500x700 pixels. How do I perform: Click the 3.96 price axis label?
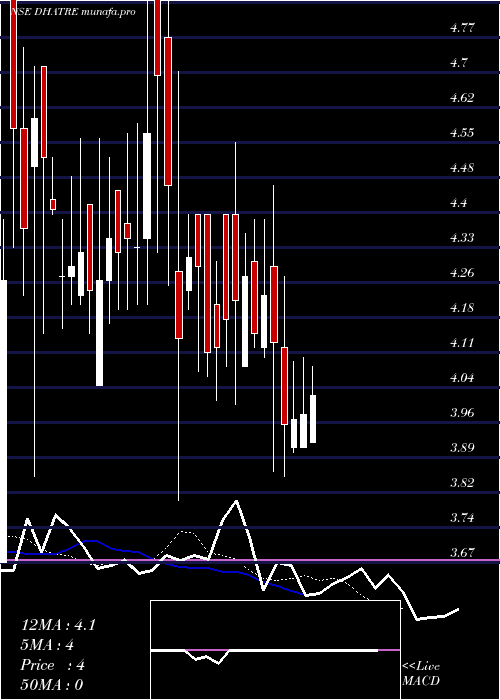(462, 412)
